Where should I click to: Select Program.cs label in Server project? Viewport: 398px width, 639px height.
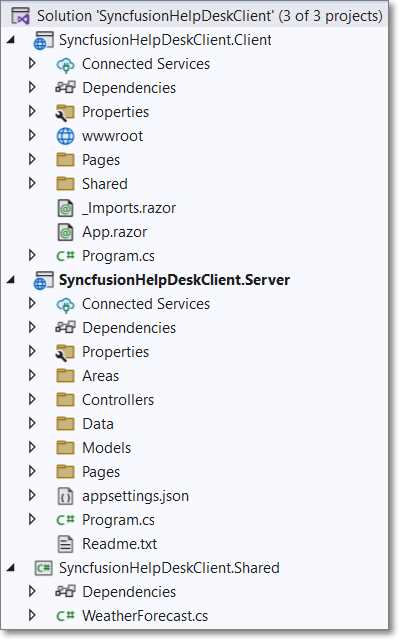118,520
